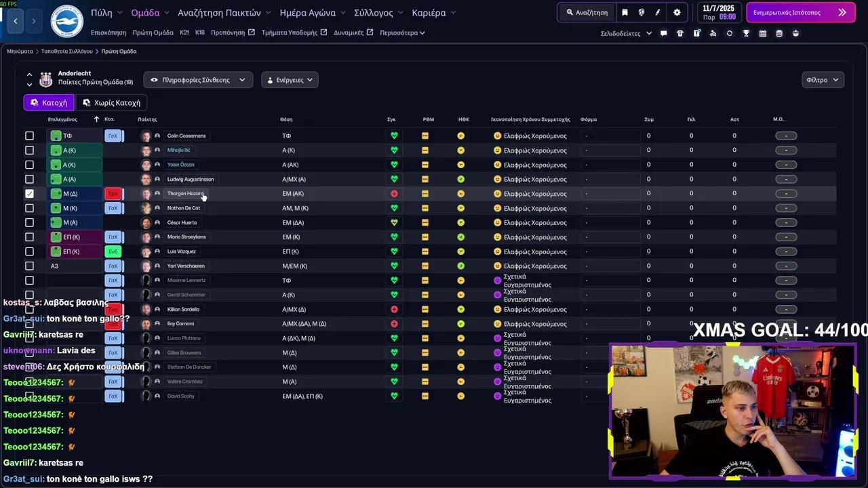Viewport: 868px width, 488px height.
Task: Click the sort arrow beside Επιλεγμένος header
Action: pos(96,119)
